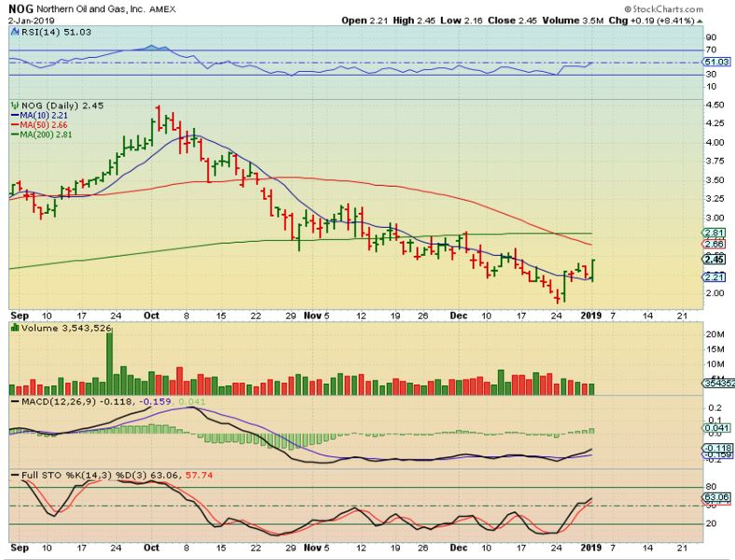The image size is (735, 560).
Task: Click the blue legend dash before MA(10)
Action: point(15,116)
